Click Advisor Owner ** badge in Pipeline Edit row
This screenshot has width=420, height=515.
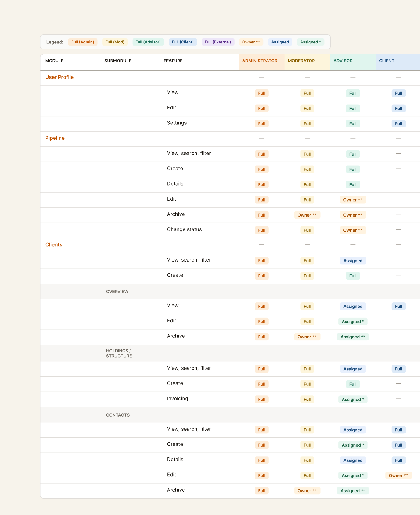353,200
